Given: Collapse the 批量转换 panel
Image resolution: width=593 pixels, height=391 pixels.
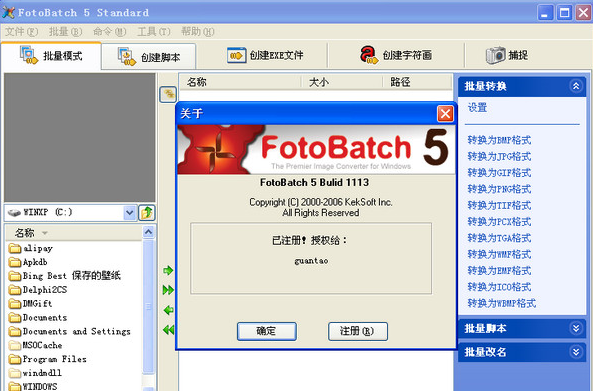Looking at the screenshot, I should point(576,86).
